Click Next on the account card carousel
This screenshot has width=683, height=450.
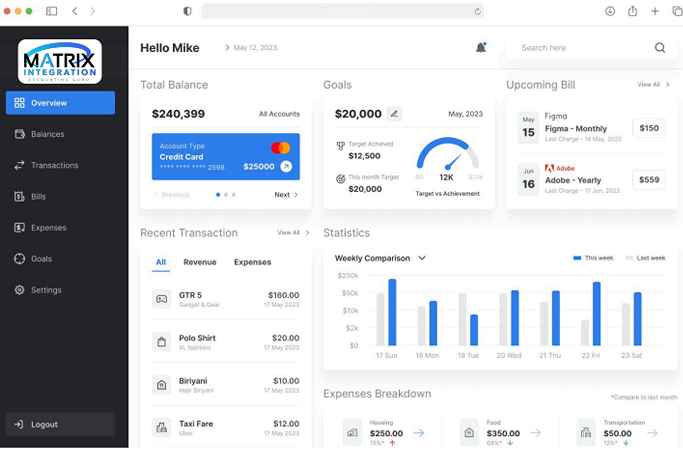[286, 195]
